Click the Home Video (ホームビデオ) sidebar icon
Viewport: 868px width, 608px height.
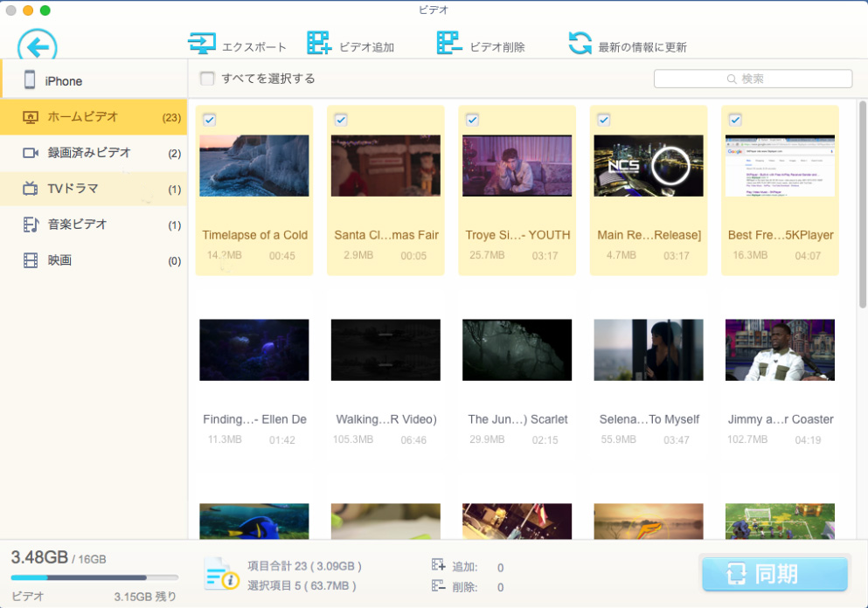coord(31,117)
